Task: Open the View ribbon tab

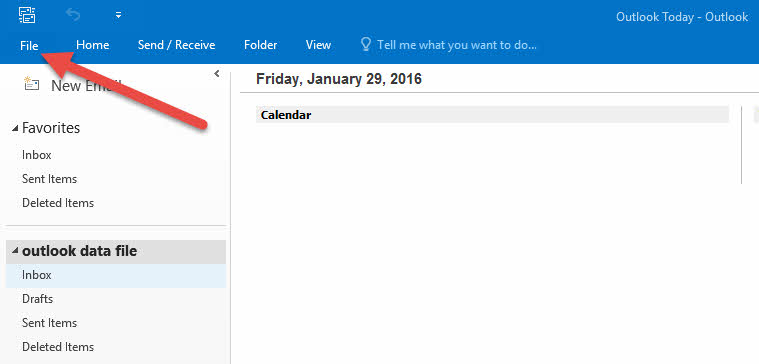Action: click(x=318, y=46)
